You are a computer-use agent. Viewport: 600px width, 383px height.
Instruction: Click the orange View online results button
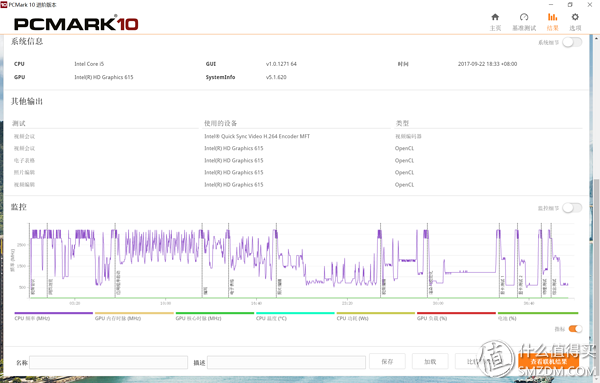click(548, 362)
